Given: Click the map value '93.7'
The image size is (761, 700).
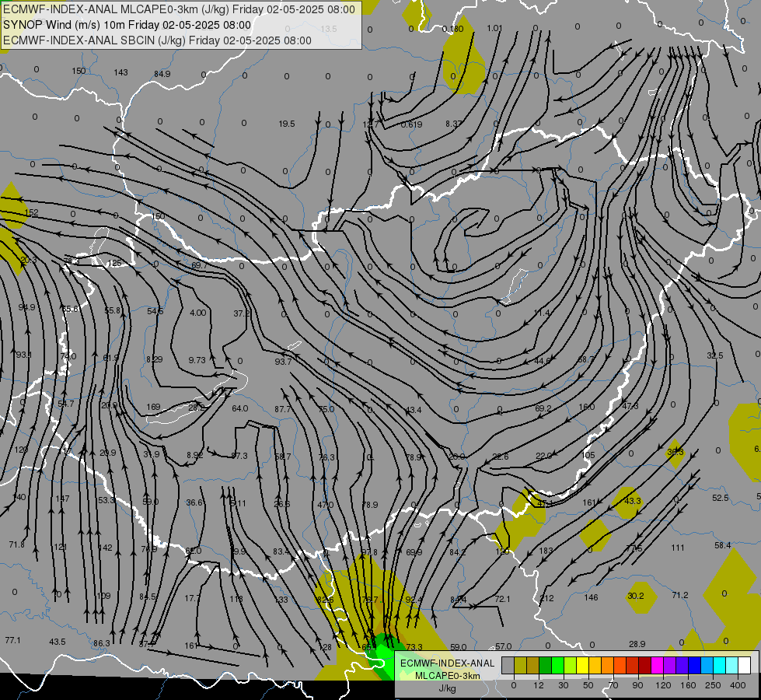Looking at the screenshot, I should point(283,362).
